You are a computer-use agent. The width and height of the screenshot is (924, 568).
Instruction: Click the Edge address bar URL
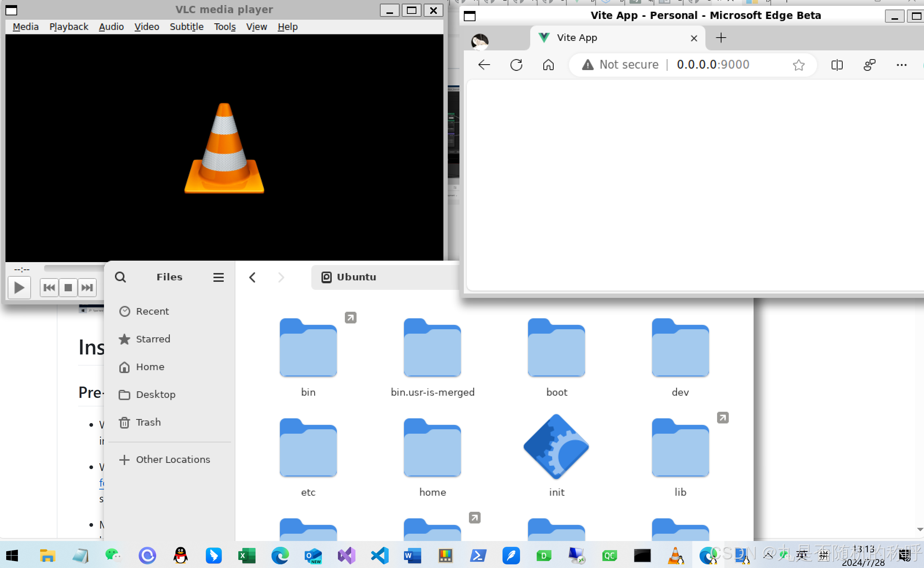tap(713, 65)
